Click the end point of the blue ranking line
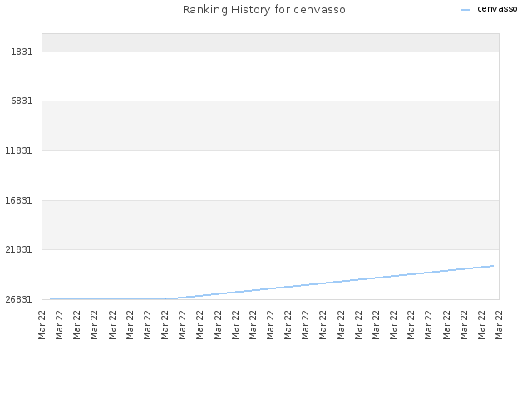532x399 pixels. 493,266
